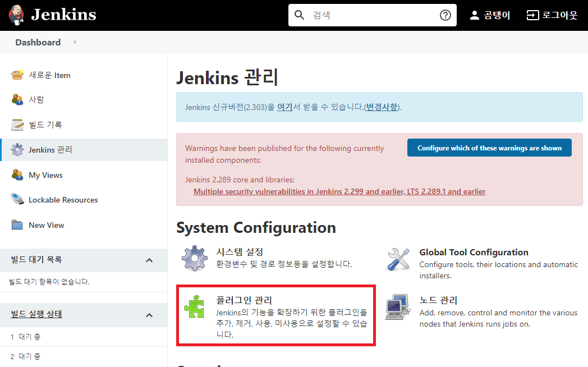Select executor 1 대기 중 row

point(84,337)
